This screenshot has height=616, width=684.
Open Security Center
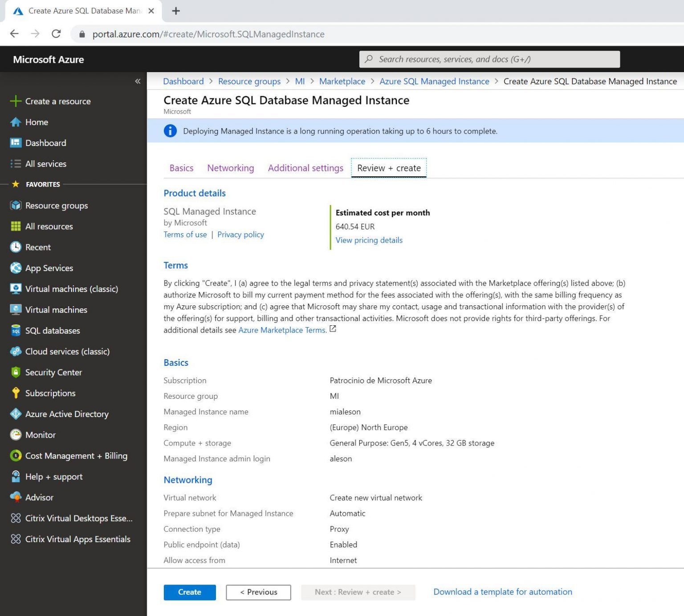53,372
